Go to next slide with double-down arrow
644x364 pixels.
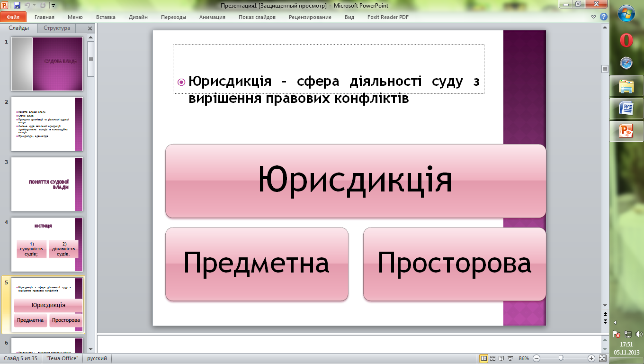point(605,321)
